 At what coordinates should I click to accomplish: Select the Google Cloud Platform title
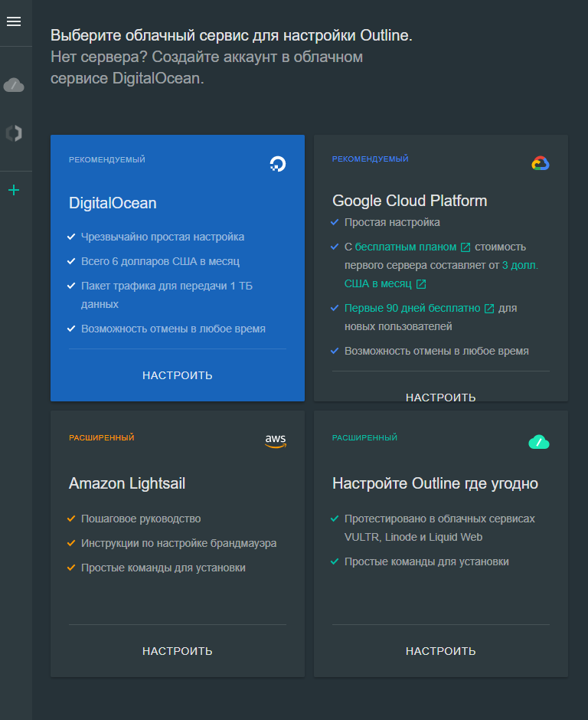[410, 201]
